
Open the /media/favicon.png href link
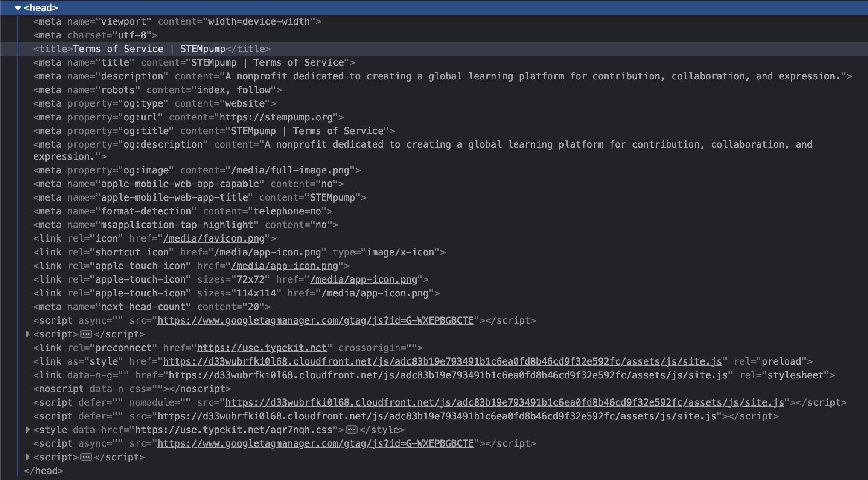[x=214, y=238]
